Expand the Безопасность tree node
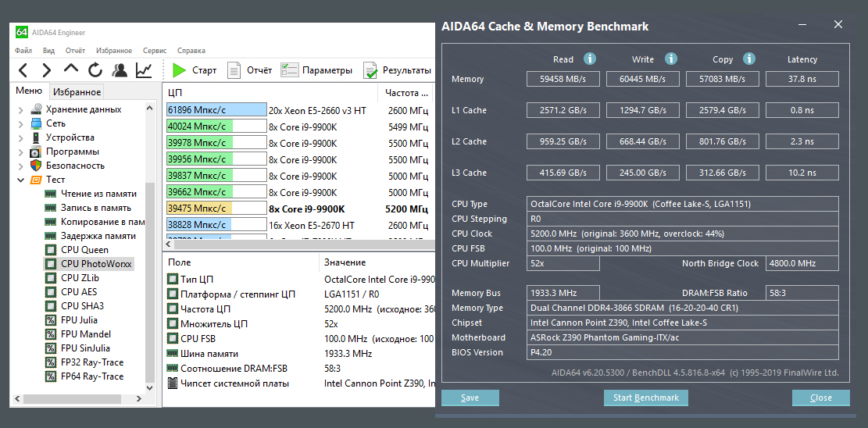Viewport: 868px width, 428px height. (x=20, y=166)
